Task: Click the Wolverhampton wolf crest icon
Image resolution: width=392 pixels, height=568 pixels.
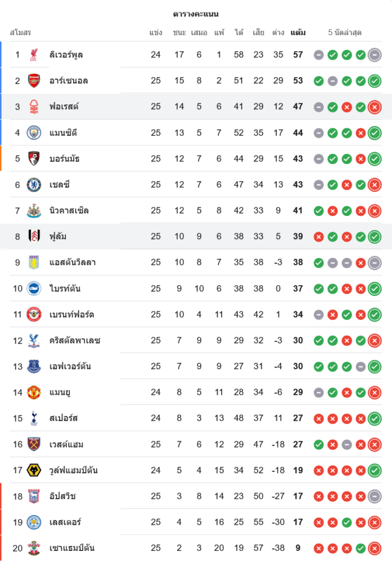Action: (x=34, y=470)
